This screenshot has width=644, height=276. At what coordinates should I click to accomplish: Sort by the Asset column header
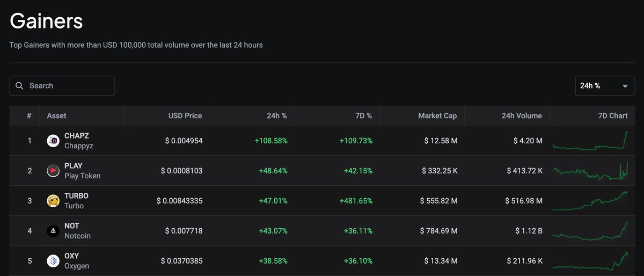(x=56, y=116)
